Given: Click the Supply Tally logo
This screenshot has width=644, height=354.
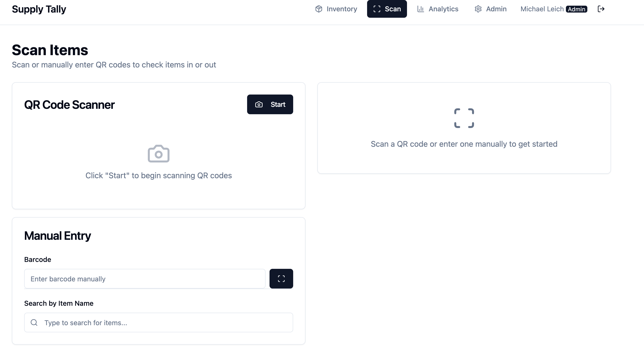Looking at the screenshot, I should click(x=39, y=9).
